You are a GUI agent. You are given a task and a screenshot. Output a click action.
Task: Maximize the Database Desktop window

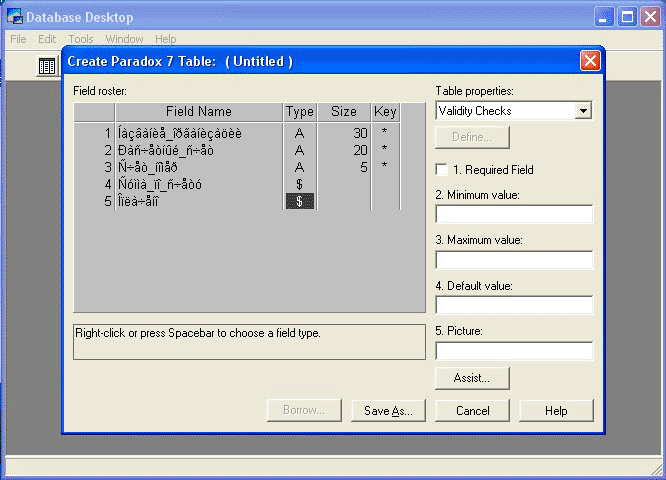627,17
